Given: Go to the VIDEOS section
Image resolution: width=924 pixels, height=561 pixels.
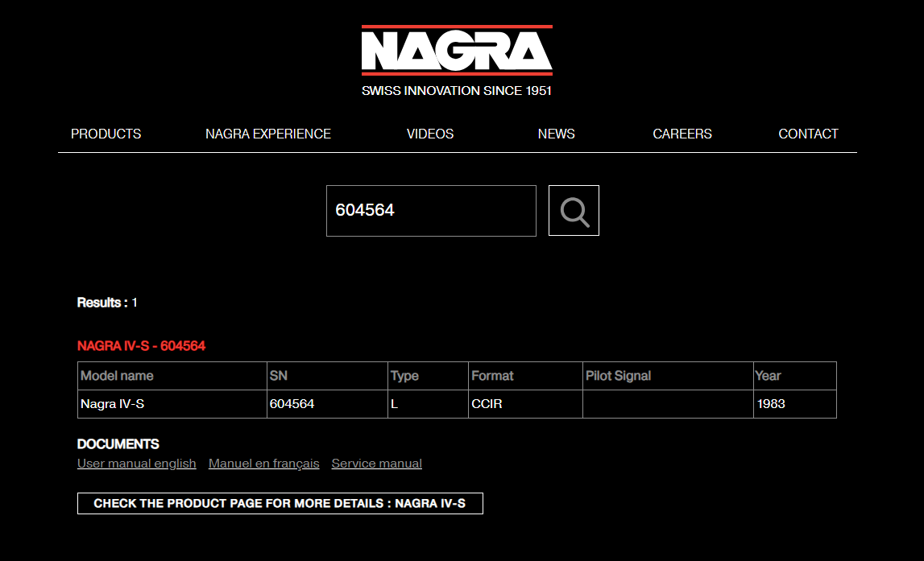Looking at the screenshot, I should click(430, 134).
